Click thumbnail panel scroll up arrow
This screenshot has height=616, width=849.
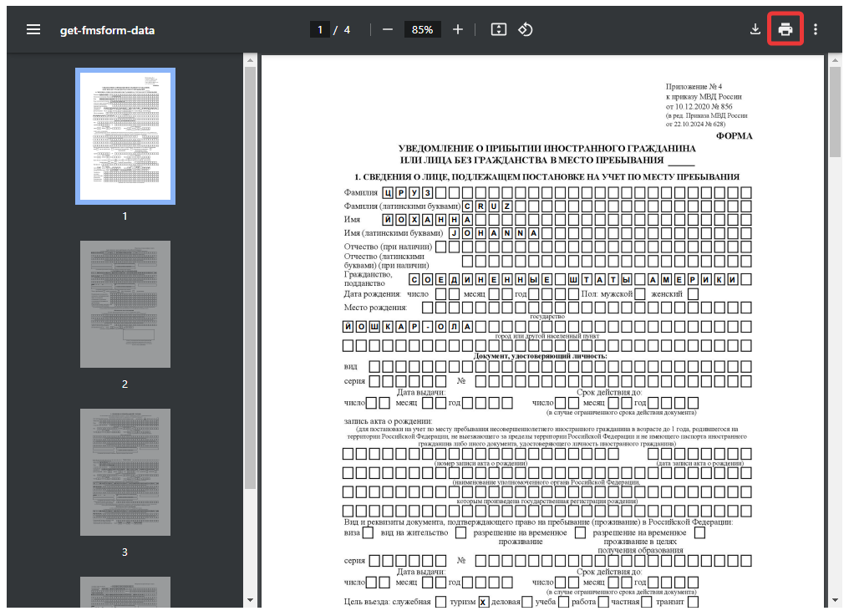pyautogui.click(x=250, y=60)
